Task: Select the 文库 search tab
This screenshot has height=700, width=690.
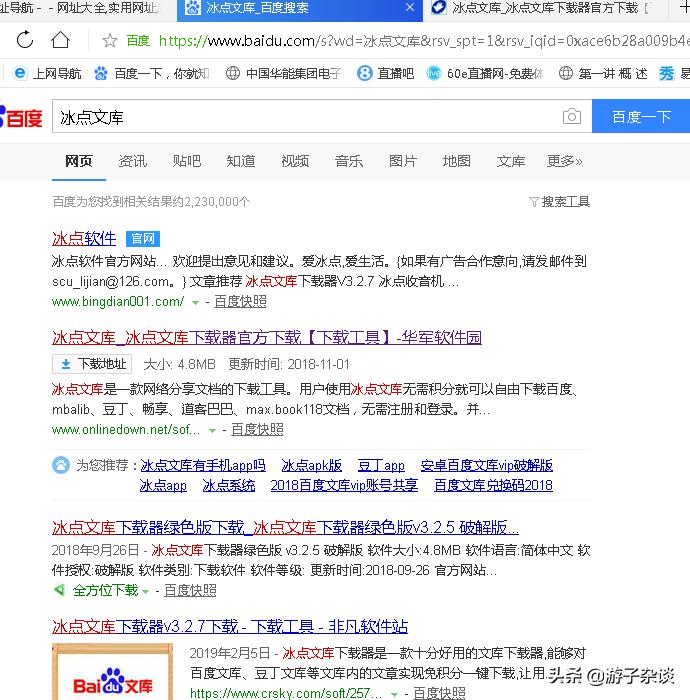Action: (511, 161)
